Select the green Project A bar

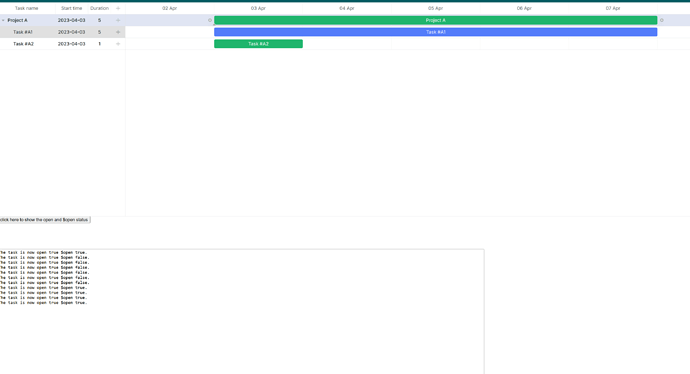[x=436, y=20]
